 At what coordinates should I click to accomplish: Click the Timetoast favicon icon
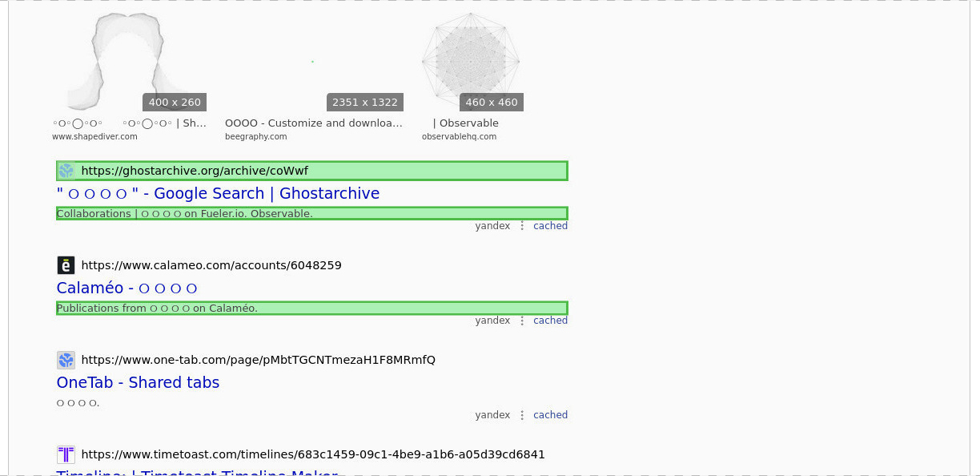66,454
